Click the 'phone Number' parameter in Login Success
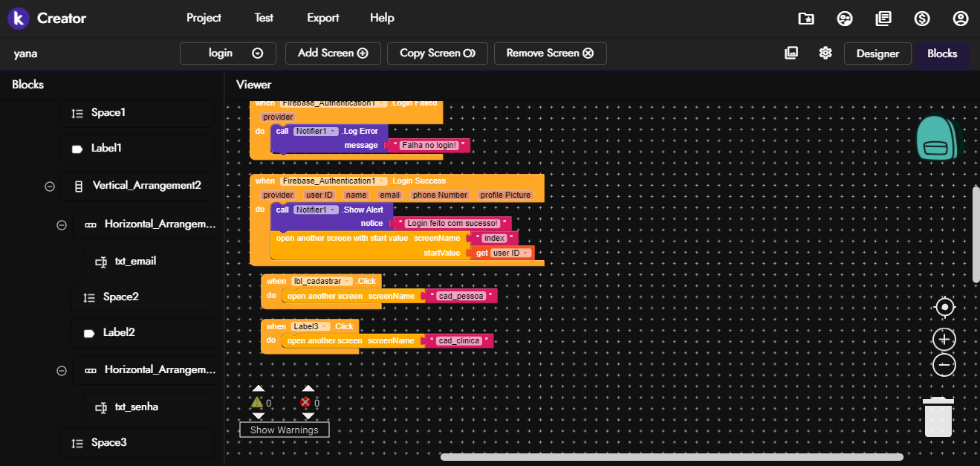This screenshot has height=466, width=980. click(x=440, y=195)
